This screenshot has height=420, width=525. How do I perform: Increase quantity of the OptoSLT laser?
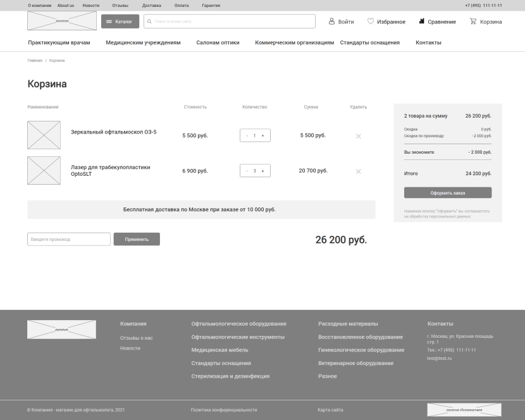[x=263, y=171]
